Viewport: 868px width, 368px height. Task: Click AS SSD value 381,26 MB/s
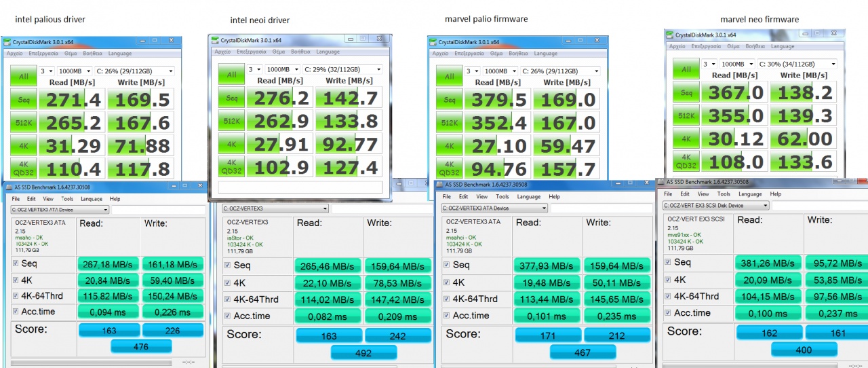coord(767,263)
